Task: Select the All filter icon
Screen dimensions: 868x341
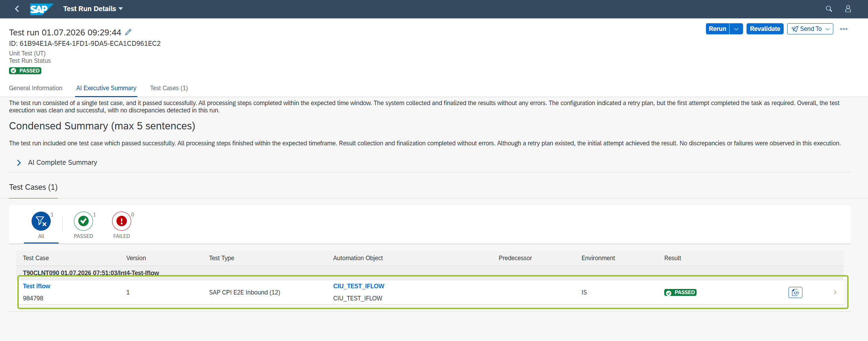Action: click(41, 221)
